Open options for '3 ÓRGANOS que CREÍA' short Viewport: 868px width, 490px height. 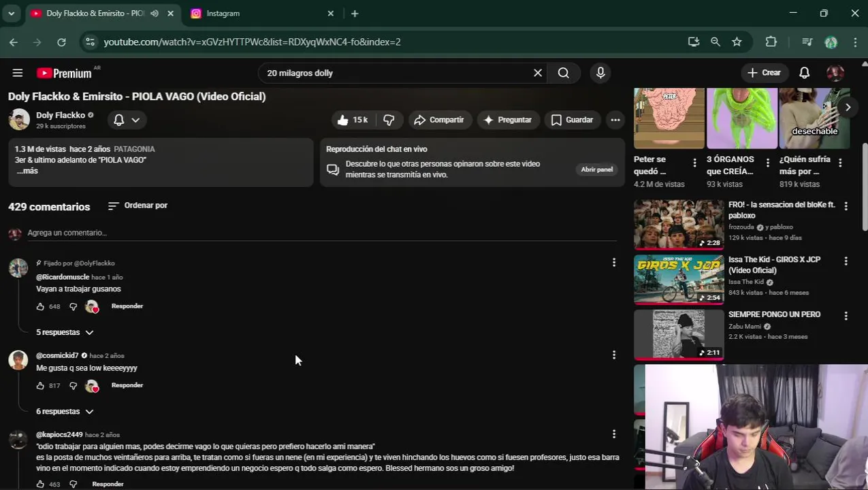point(767,163)
